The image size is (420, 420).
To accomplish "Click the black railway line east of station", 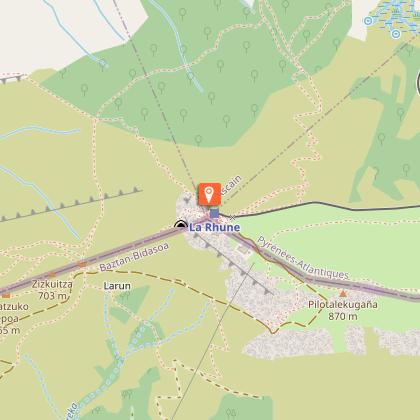I will click(x=320, y=206).
